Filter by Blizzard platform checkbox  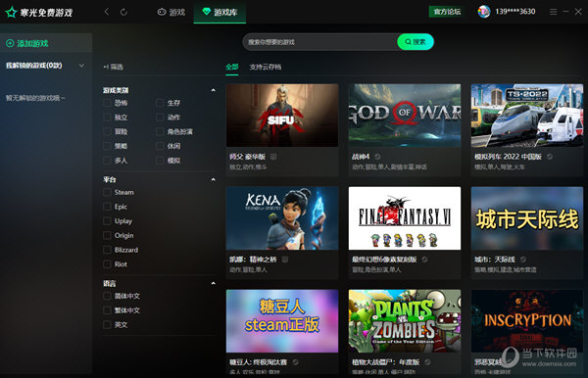coord(107,250)
